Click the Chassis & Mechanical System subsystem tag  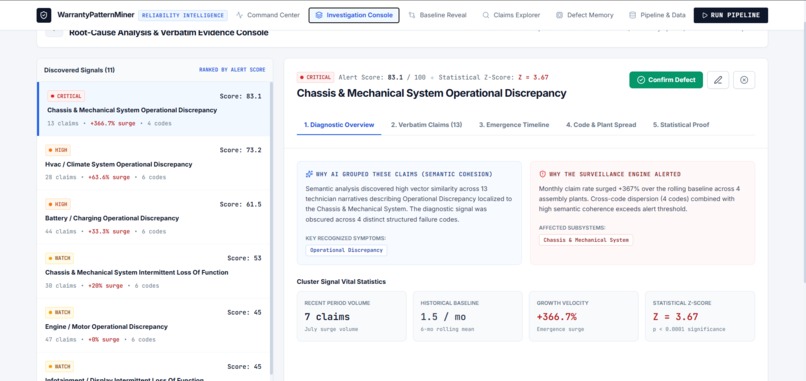point(586,240)
